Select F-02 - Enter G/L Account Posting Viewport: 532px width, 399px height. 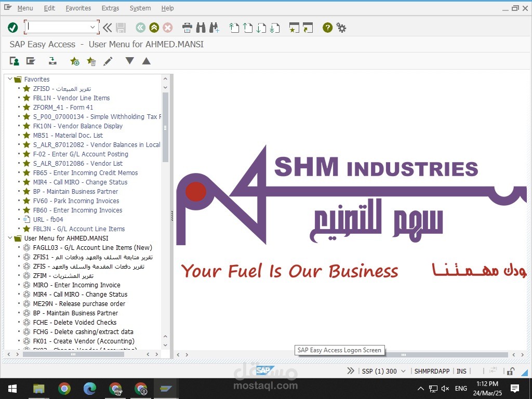(81, 154)
